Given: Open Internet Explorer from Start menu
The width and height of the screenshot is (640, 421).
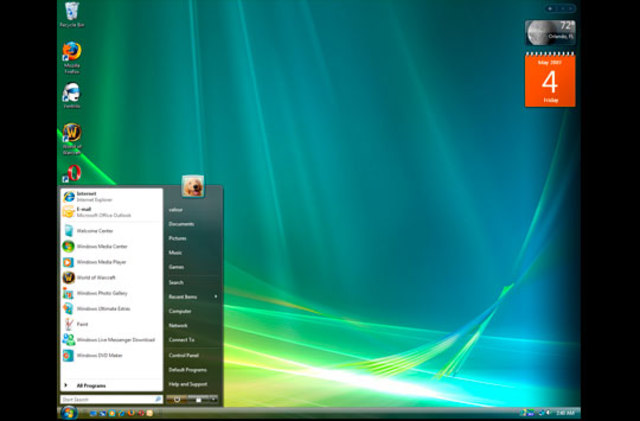Looking at the screenshot, I should click(111, 196).
